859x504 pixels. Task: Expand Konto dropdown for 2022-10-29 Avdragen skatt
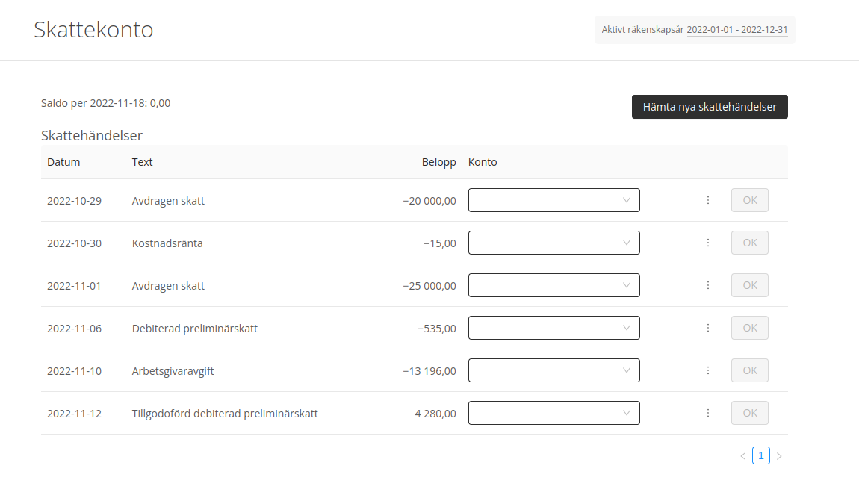pyautogui.click(x=553, y=200)
